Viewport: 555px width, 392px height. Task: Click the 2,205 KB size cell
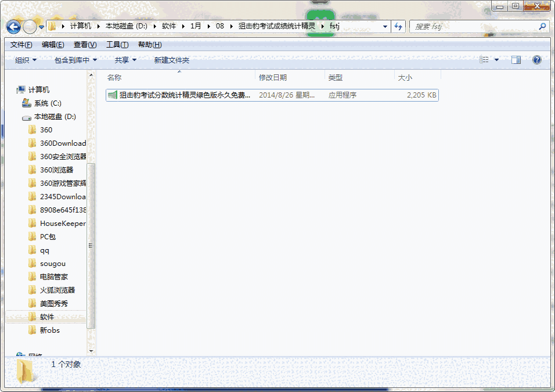tap(421, 95)
